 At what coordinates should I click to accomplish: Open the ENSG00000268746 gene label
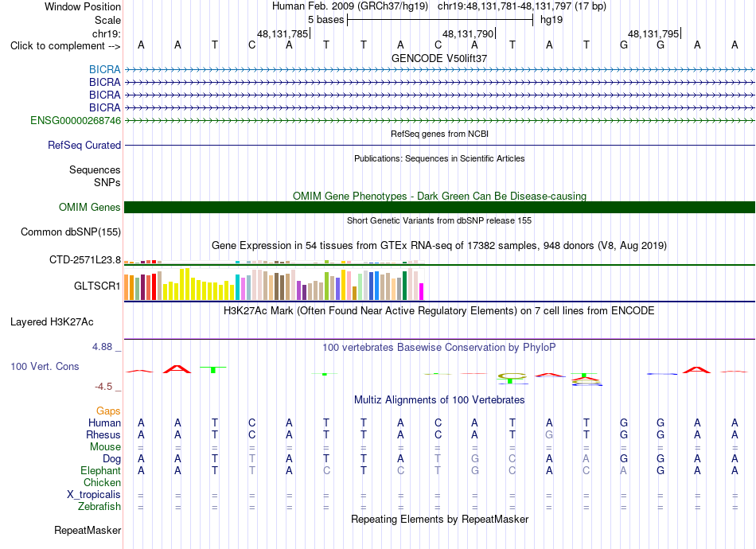click(x=76, y=120)
